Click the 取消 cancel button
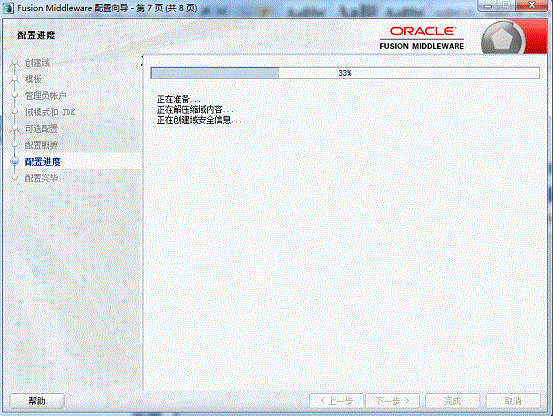554x416 pixels. click(513, 401)
